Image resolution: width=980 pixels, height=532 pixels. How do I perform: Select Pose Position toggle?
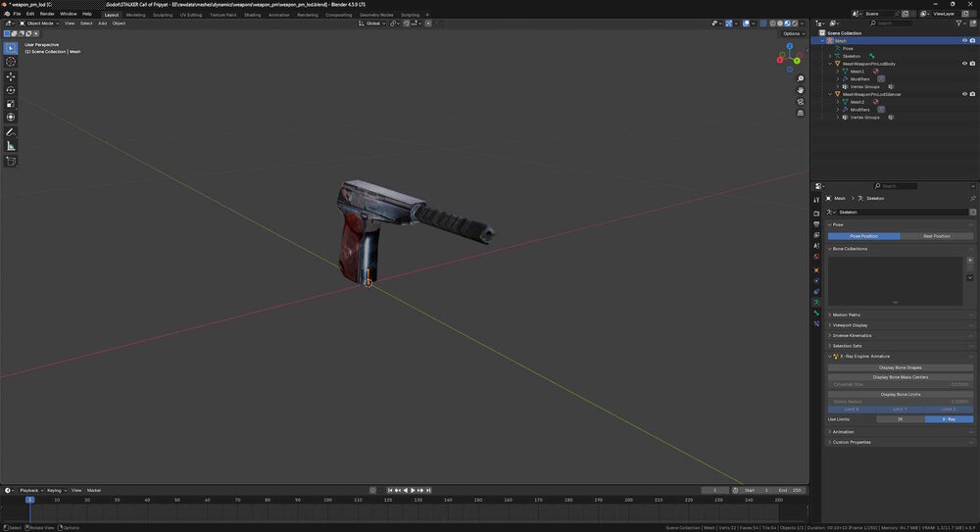(863, 236)
